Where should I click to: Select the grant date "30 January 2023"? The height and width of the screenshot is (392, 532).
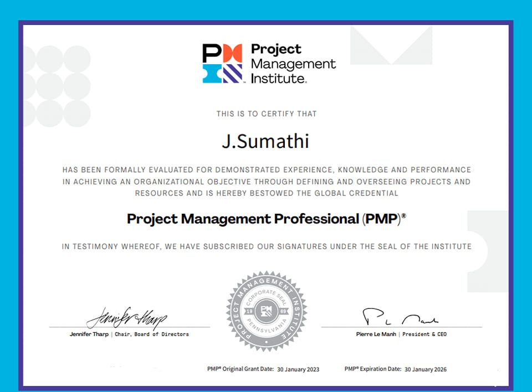tap(298, 369)
